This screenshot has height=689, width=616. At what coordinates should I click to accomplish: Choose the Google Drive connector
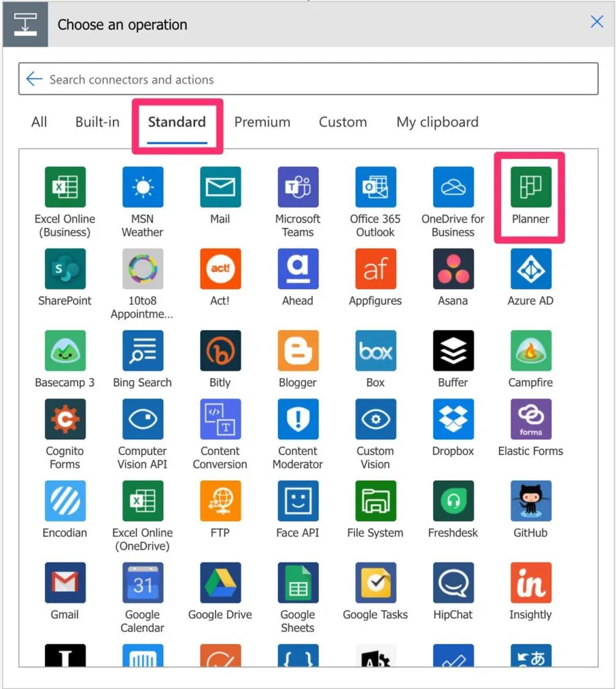(x=220, y=583)
